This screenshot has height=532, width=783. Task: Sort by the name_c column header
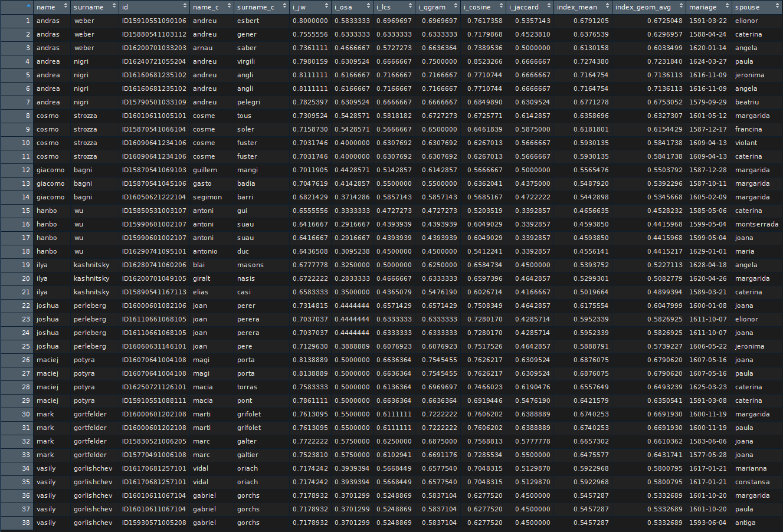211,7
